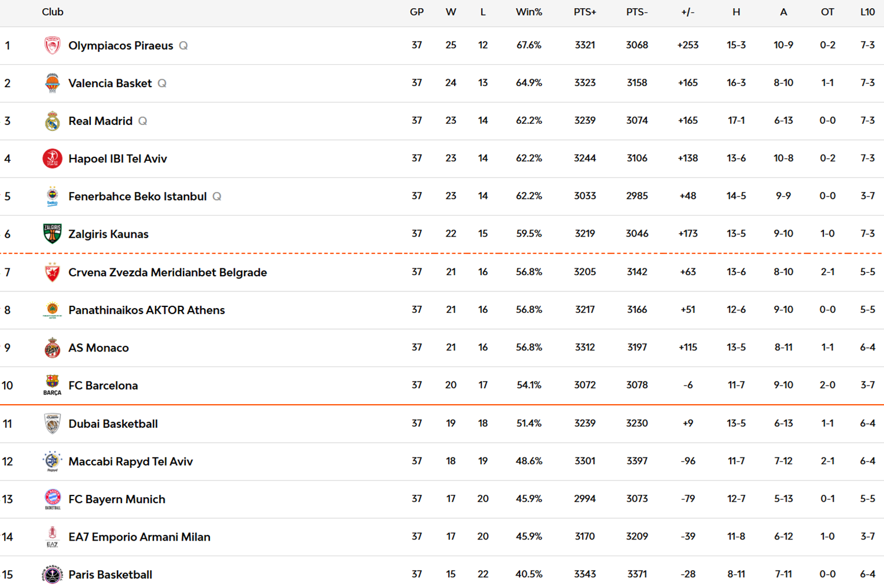
Task: Click the Real Madrid crest icon
Action: click(52, 121)
